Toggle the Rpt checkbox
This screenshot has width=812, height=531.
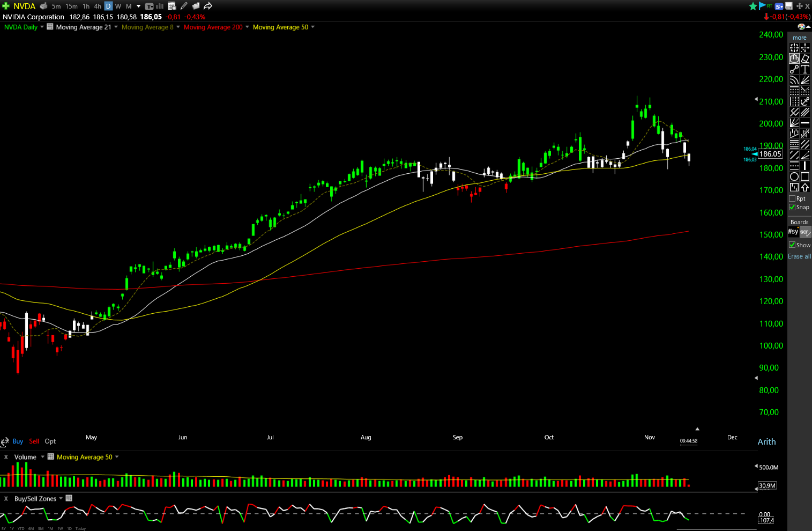tap(792, 198)
